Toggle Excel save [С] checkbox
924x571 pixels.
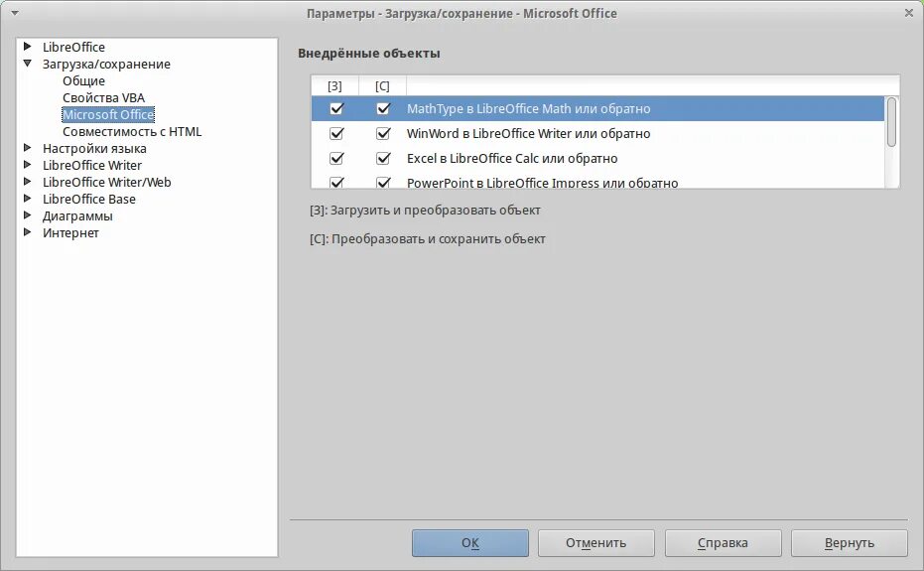click(x=383, y=158)
